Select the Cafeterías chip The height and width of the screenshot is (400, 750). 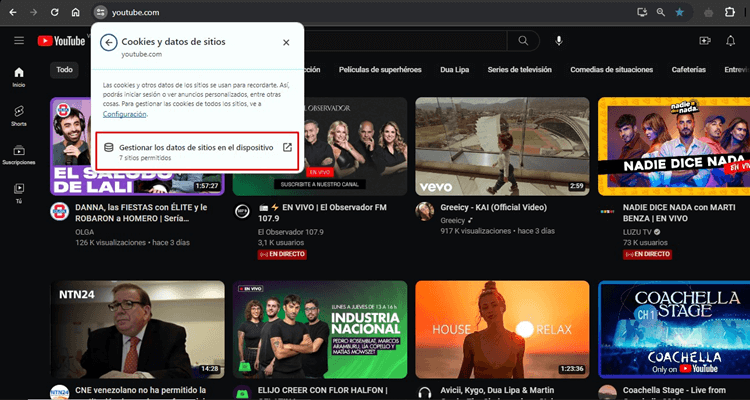click(x=688, y=70)
